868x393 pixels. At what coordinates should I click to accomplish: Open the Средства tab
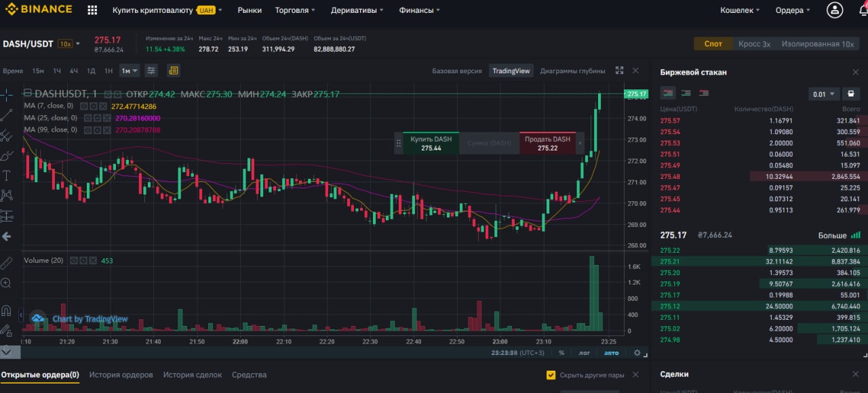pyautogui.click(x=249, y=375)
